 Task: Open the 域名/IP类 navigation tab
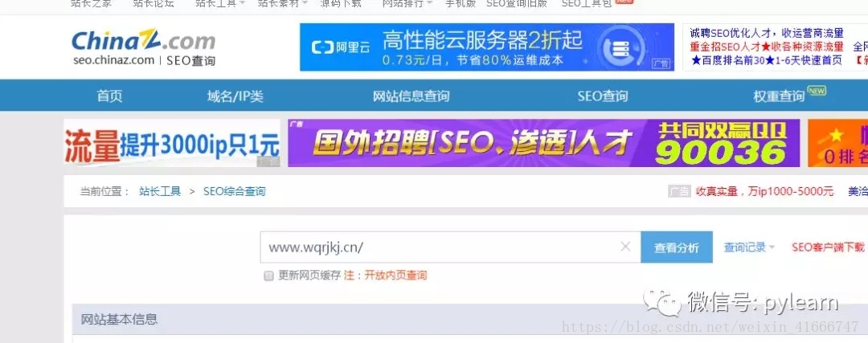pyautogui.click(x=235, y=96)
